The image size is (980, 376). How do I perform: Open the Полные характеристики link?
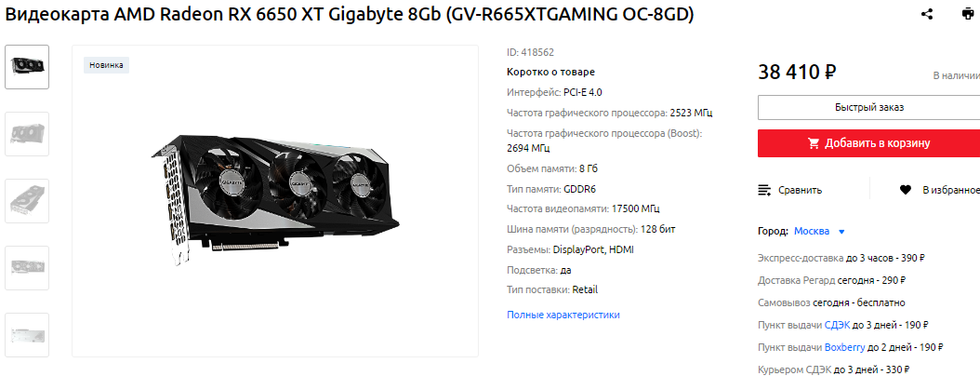coord(563,315)
